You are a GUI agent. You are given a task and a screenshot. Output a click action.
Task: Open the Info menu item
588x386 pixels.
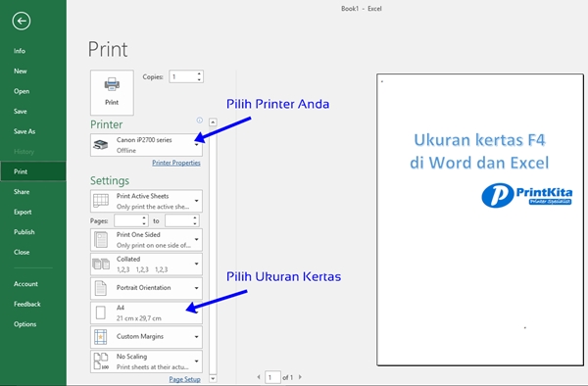point(20,51)
